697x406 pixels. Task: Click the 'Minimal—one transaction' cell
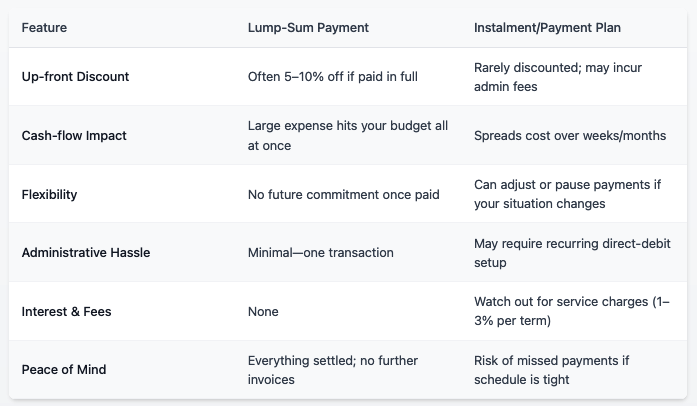320,252
